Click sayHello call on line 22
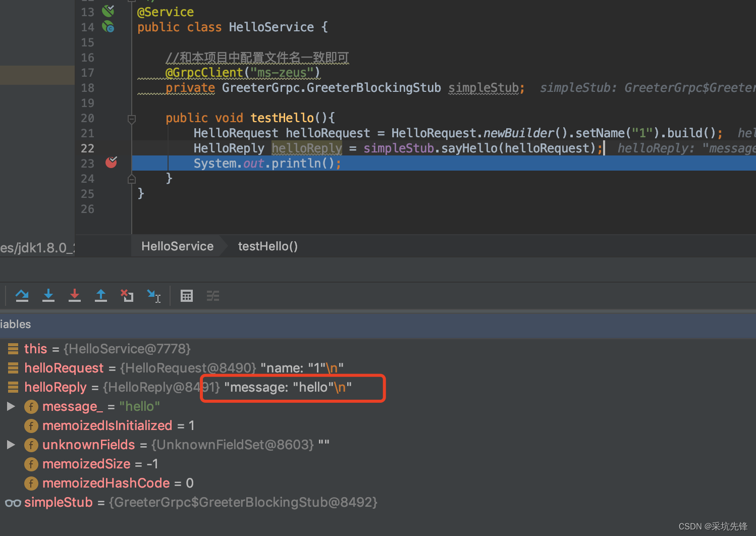Image resolution: width=756 pixels, height=536 pixels. pos(469,148)
